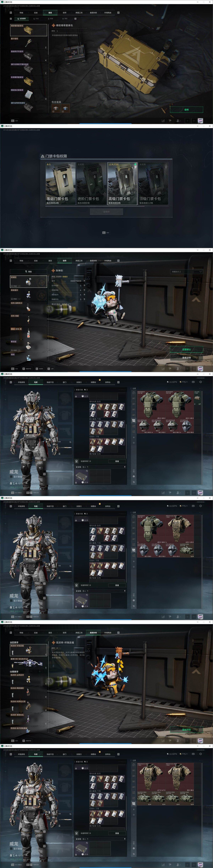Click 775 + add currency in warehouse with two green vests

pos(184,382)
